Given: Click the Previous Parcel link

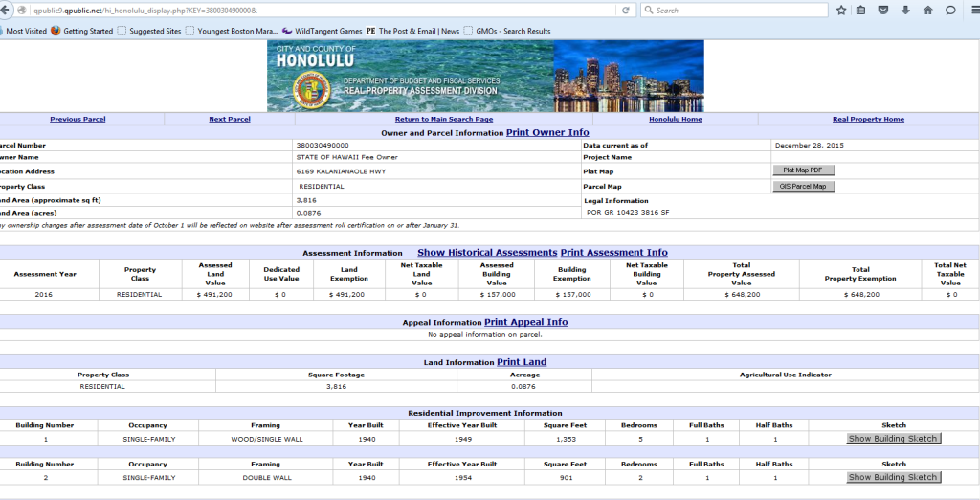Looking at the screenshot, I should point(78,119).
